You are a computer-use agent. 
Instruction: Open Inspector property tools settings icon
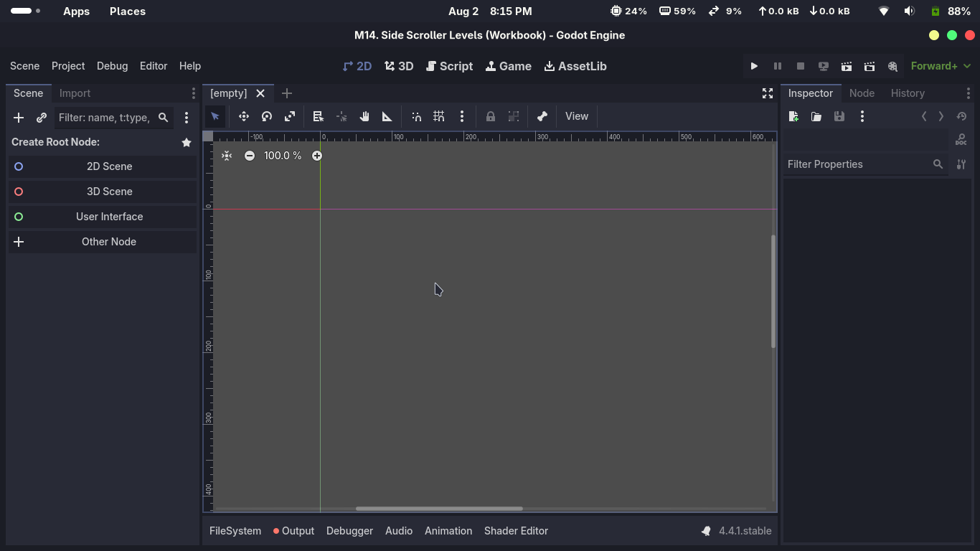[961, 164]
